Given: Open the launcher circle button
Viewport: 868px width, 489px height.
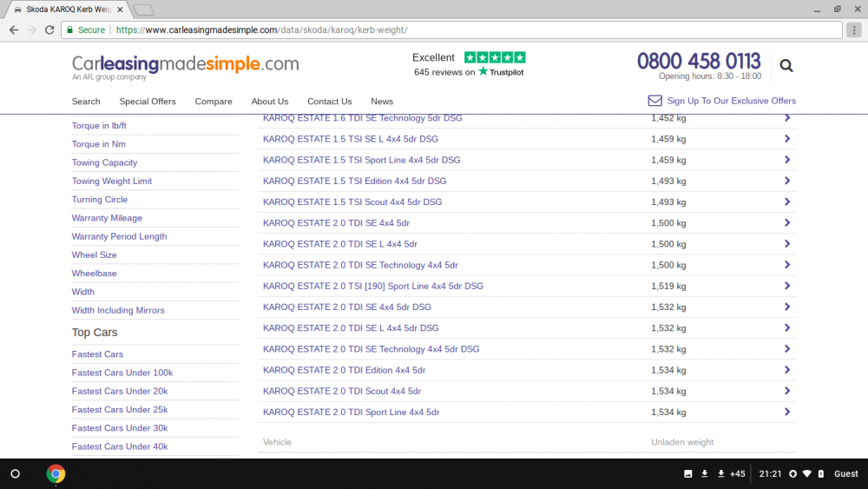Looking at the screenshot, I should [16, 474].
